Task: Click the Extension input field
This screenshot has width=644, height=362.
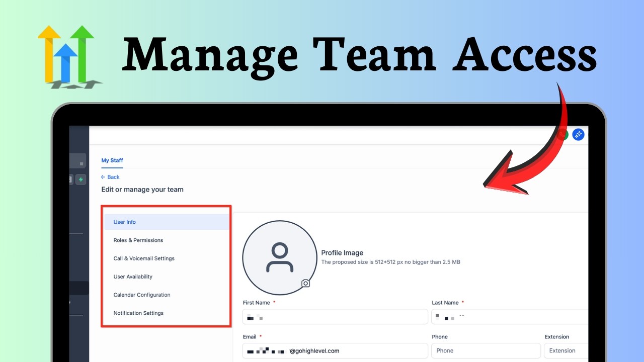Action: [x=567, y=351]
